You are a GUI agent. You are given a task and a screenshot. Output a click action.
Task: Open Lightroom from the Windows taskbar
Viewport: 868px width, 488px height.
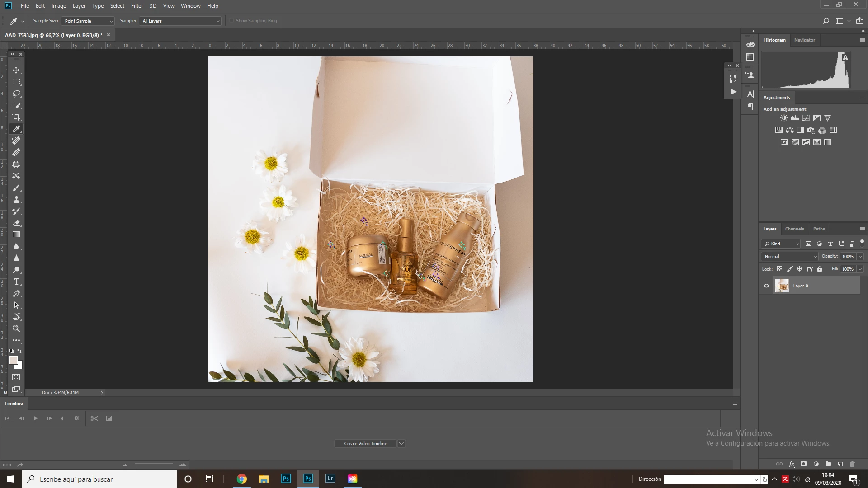click(330, 479)
